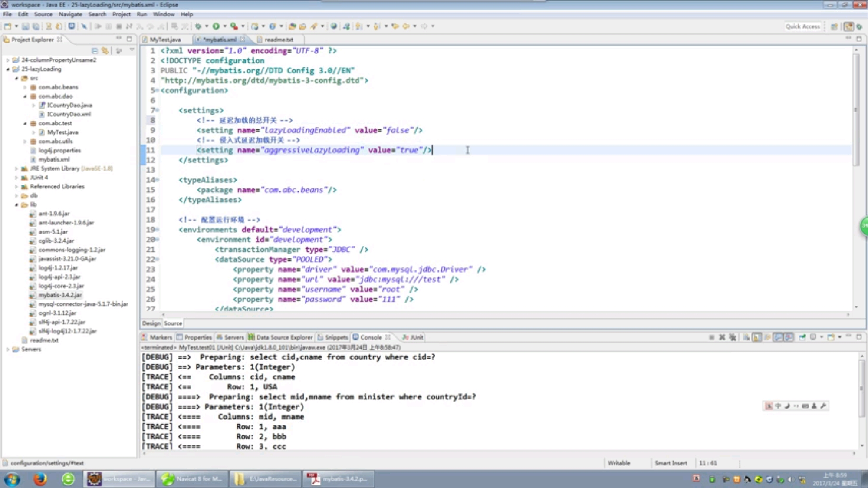Click the Remove All Terminated Launches icon
This screenshot has width=868, height=488.
click(x=733, y=337)
